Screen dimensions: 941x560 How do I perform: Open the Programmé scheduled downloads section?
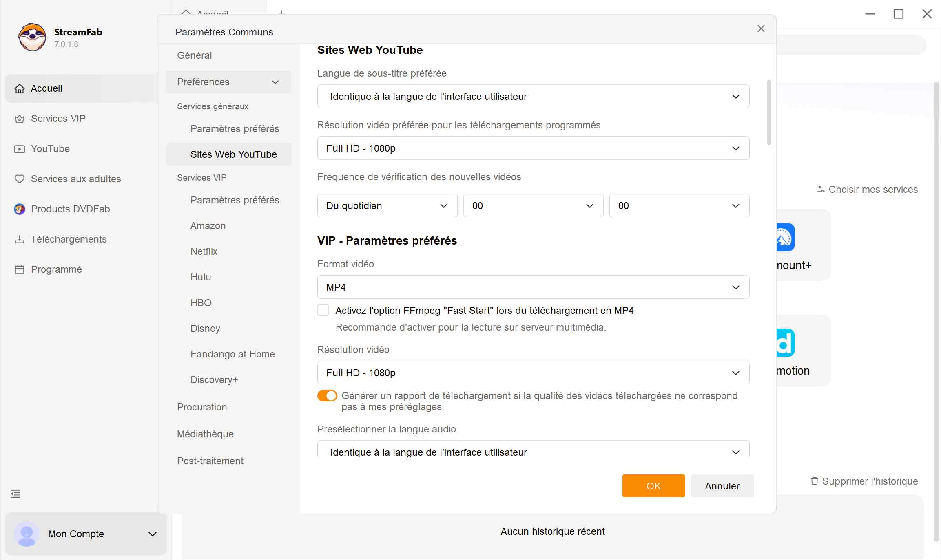click(x=56, y=269)
